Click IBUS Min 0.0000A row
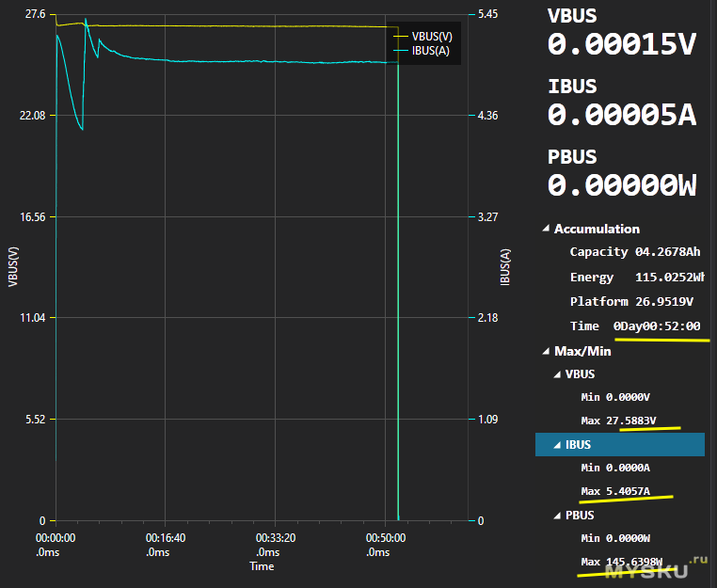 (615, 468)
